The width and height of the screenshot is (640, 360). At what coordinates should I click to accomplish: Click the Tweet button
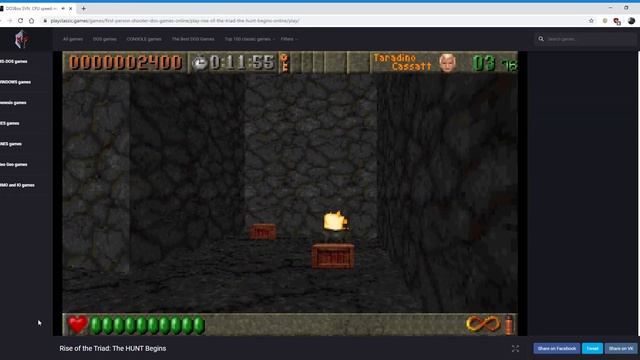(x=592, y=349)
